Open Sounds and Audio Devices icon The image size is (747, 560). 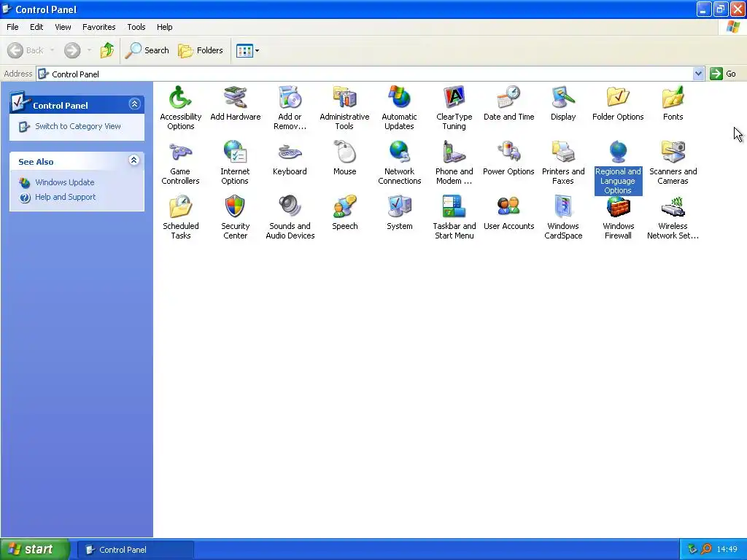[x=290, y=206]
